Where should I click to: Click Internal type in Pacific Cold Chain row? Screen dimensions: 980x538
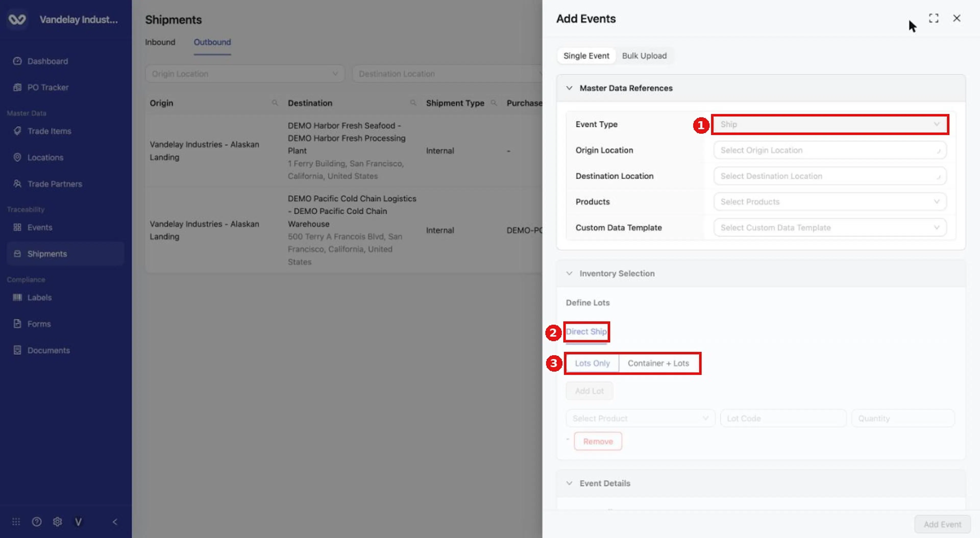pos(440,230)
